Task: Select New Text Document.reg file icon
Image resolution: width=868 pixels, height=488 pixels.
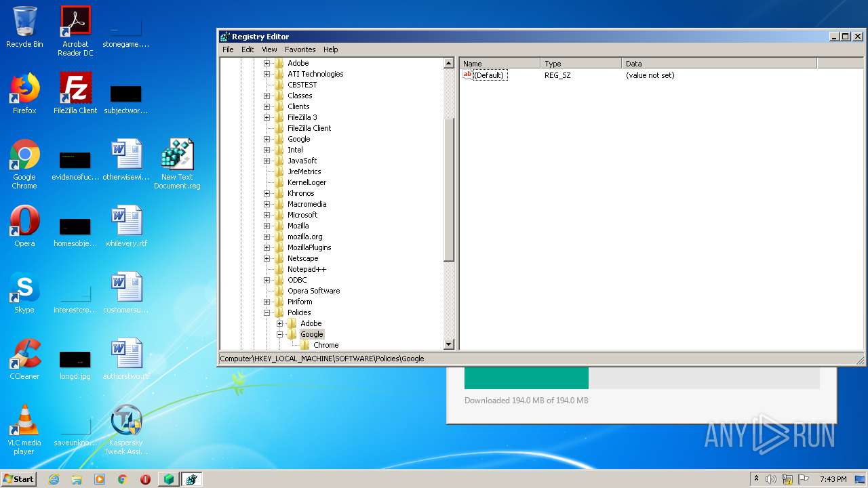Action: click(x=177, y=164)
